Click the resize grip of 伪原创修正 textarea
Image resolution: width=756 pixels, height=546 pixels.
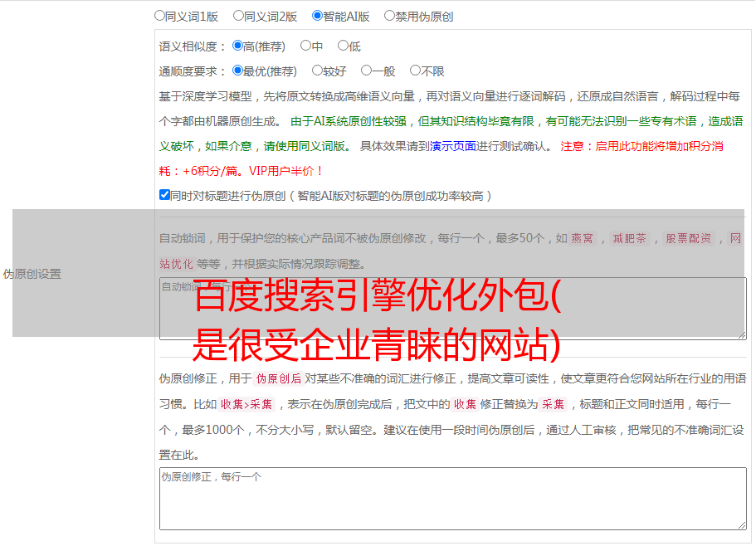(742, 524)
